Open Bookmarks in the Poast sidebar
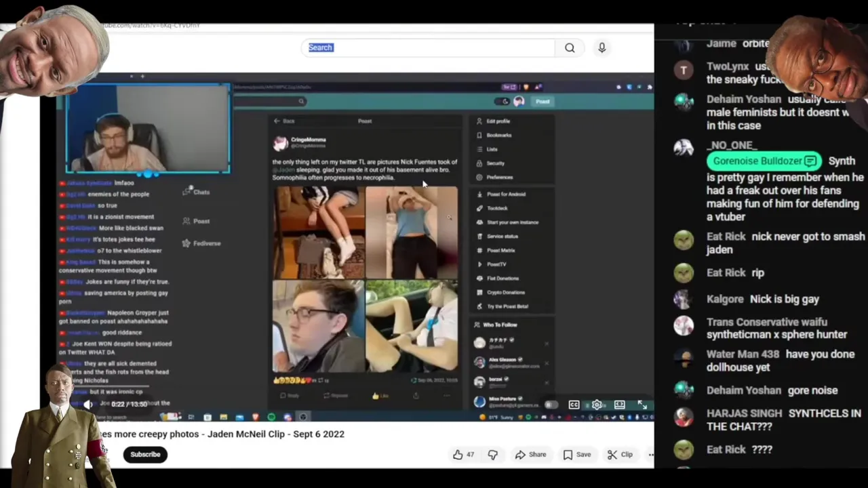868x488 pixels. [494, 135]
